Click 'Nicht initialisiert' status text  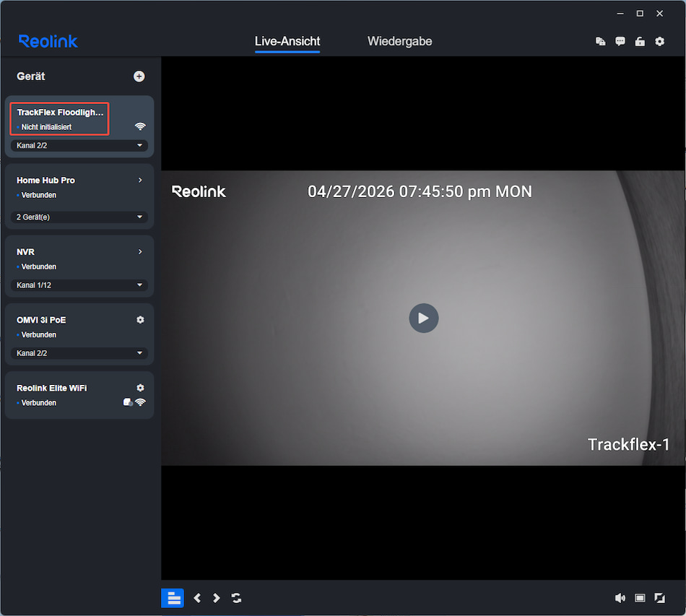pyautogui.click(x=46, y=127)
